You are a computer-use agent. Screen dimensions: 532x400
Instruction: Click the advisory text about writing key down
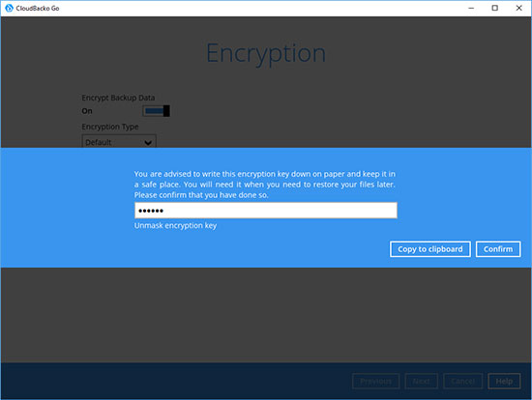265,185
